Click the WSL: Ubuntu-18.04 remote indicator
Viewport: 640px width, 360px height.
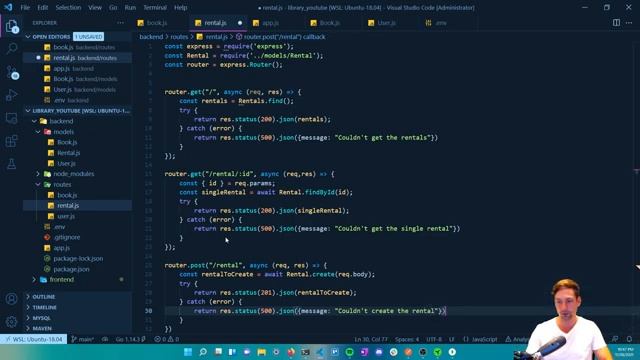(33, 339)
